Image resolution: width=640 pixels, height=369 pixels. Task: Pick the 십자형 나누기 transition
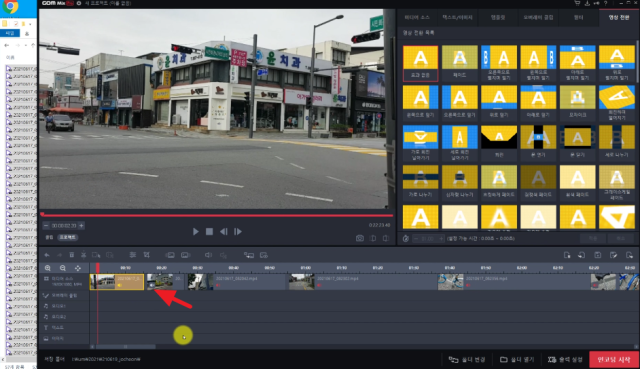(x=460, y=182)
